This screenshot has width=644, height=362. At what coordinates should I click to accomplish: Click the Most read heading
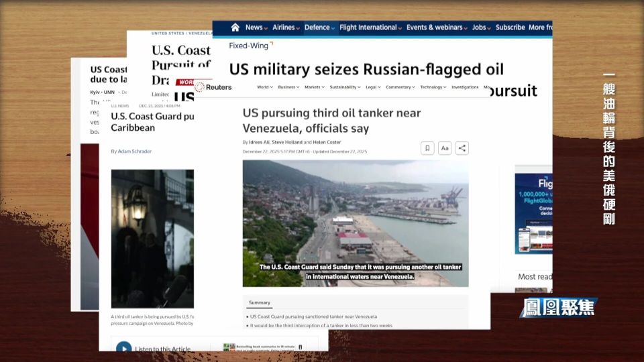(535, 277)
